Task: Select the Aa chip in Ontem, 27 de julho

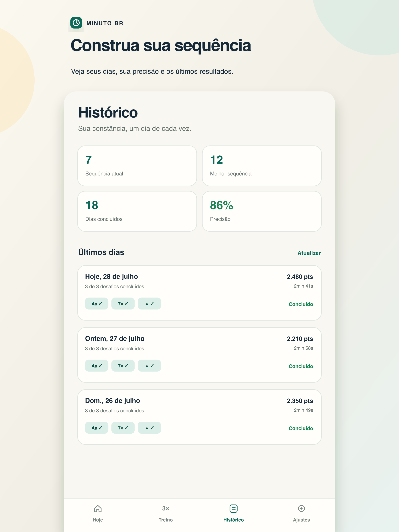Action: tap(97, 366)
